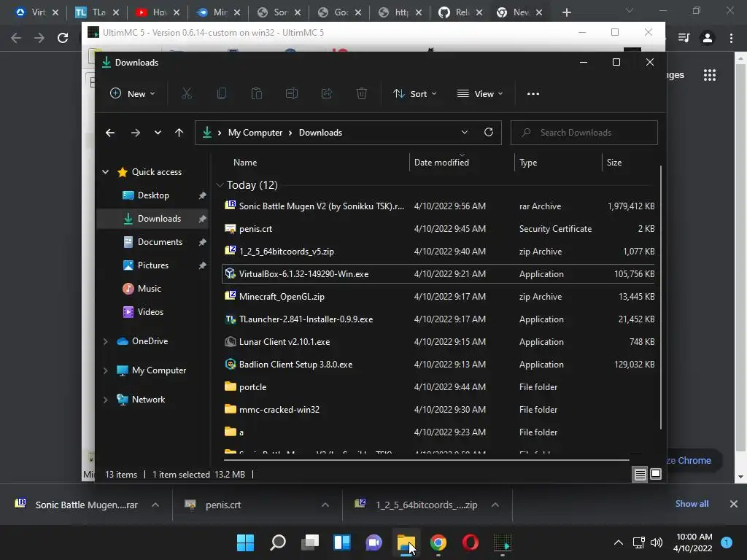Open Chat app on taskbar
This screenshot has width=747, height=560.
point(374,542)
